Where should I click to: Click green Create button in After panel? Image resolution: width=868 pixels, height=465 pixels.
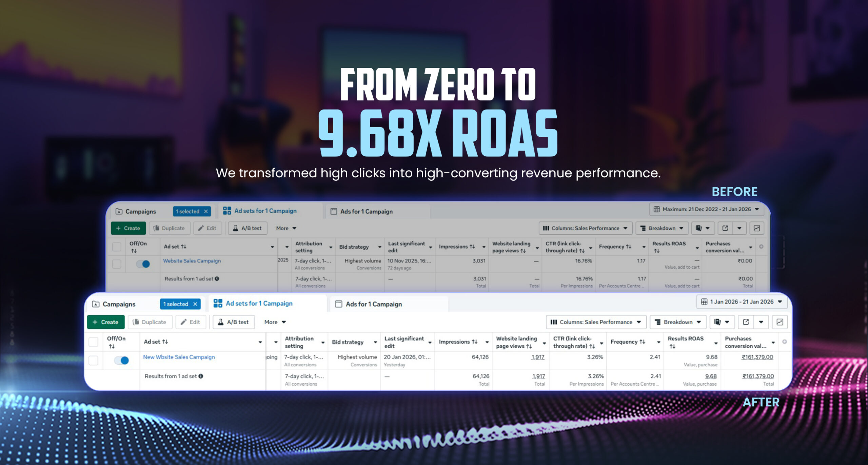coord(106,322)
